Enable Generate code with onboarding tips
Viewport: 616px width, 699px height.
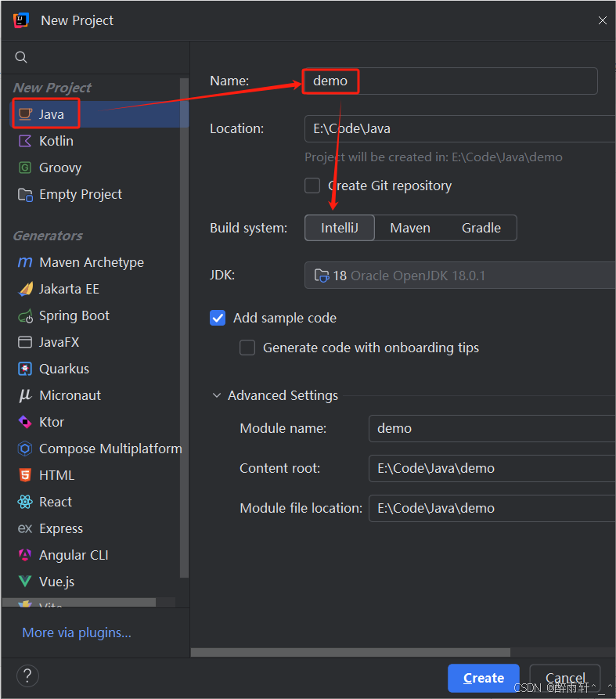[247, 348]
